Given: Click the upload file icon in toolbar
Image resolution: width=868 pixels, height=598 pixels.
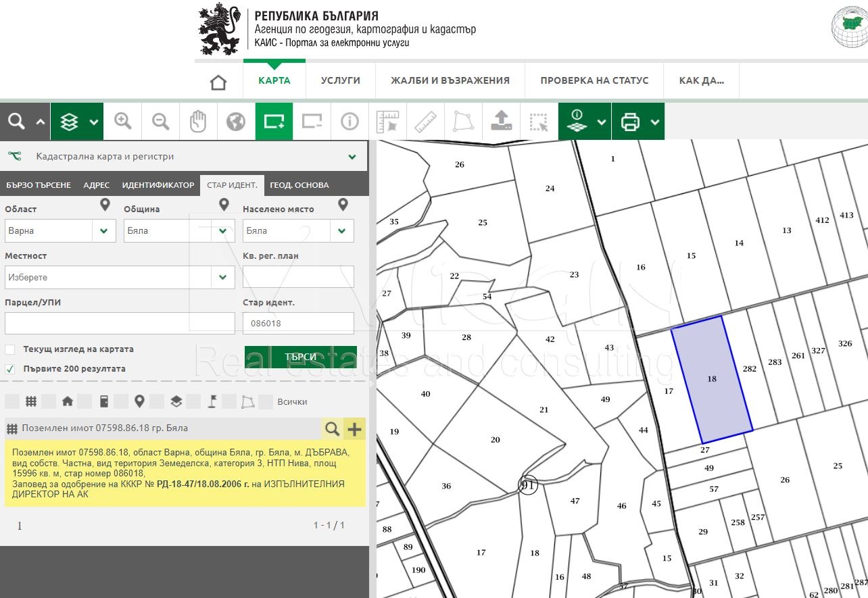Looking at the screenshot, I should click(500, 122).
